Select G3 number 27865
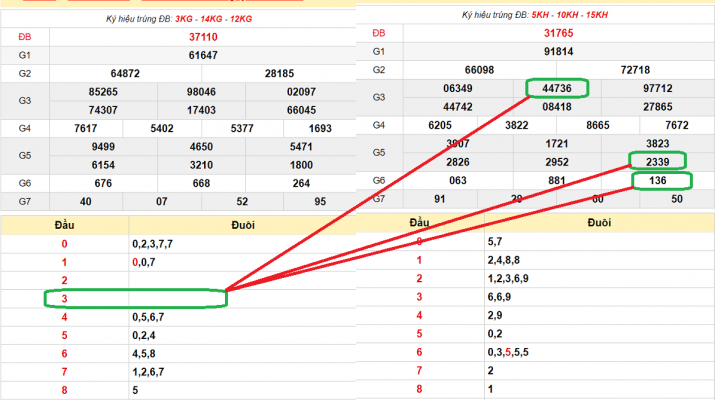Screen dimensions: 715x400 (x=658, y=107)
